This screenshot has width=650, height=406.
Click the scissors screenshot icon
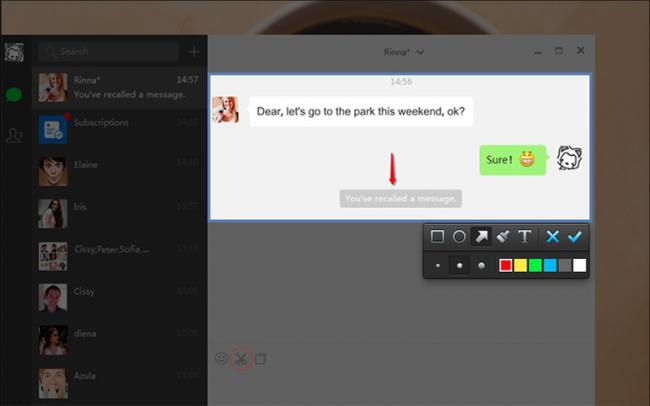point(241,359)
